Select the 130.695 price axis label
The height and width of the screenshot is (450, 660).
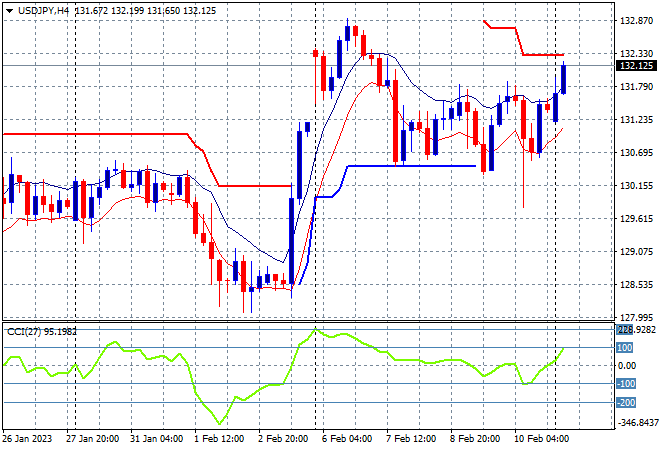(636, 152)
